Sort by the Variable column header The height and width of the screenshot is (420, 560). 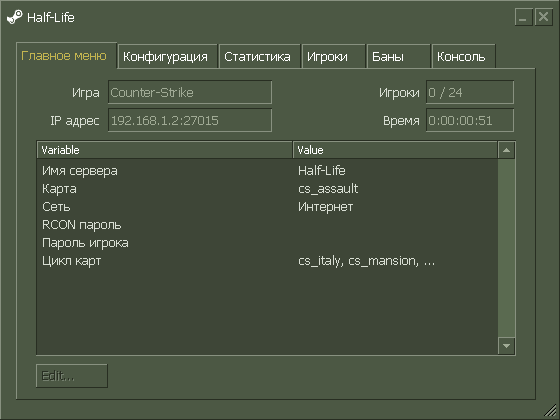click(165, 150)
